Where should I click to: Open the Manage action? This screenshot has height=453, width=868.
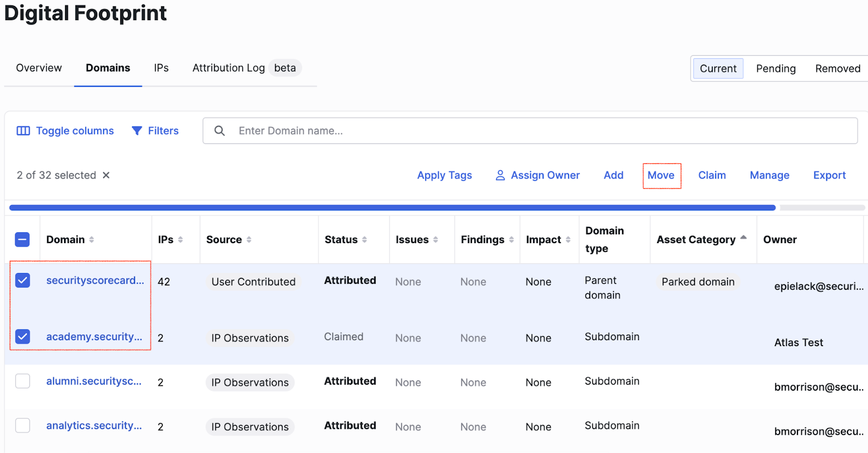(x=769, y=175)
